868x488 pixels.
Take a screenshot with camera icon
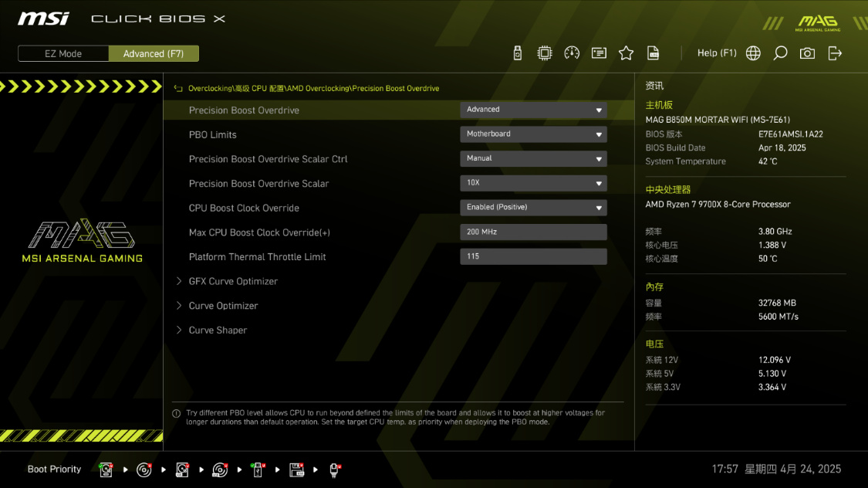click(x=807, y=53)
